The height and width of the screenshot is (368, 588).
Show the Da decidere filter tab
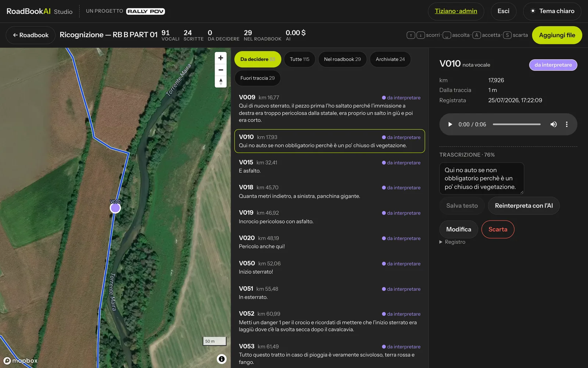pos(258,59)
